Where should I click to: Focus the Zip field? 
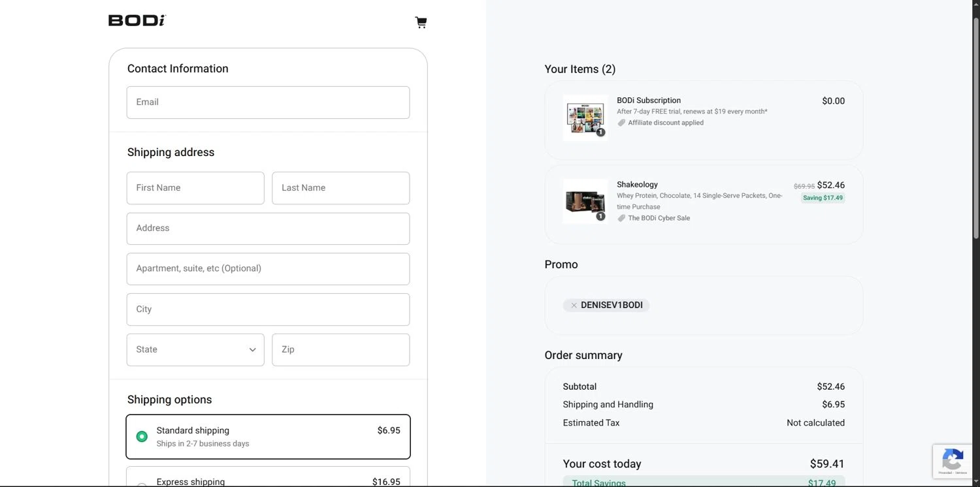click(340, 350)
